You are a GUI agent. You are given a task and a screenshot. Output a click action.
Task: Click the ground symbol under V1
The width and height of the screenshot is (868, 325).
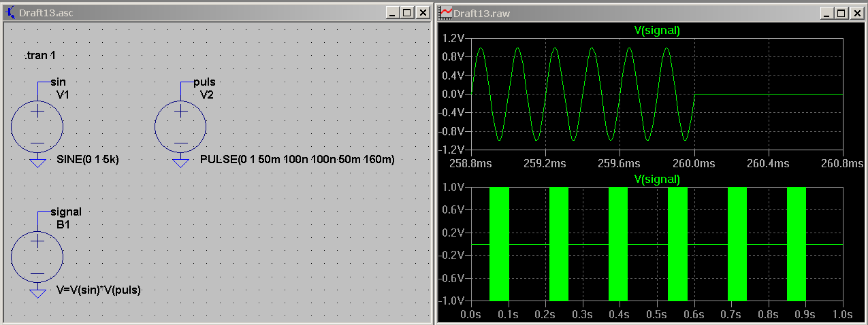point(37,162)
